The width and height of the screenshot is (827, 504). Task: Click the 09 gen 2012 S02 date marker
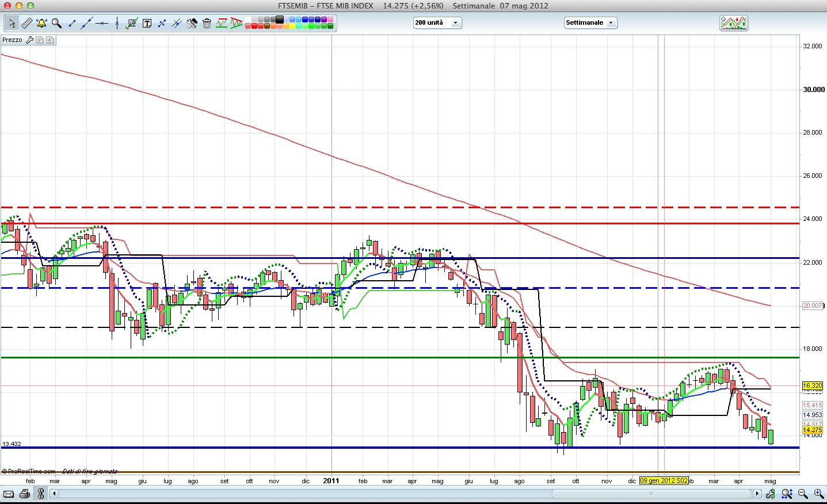(x=664, y=480)
